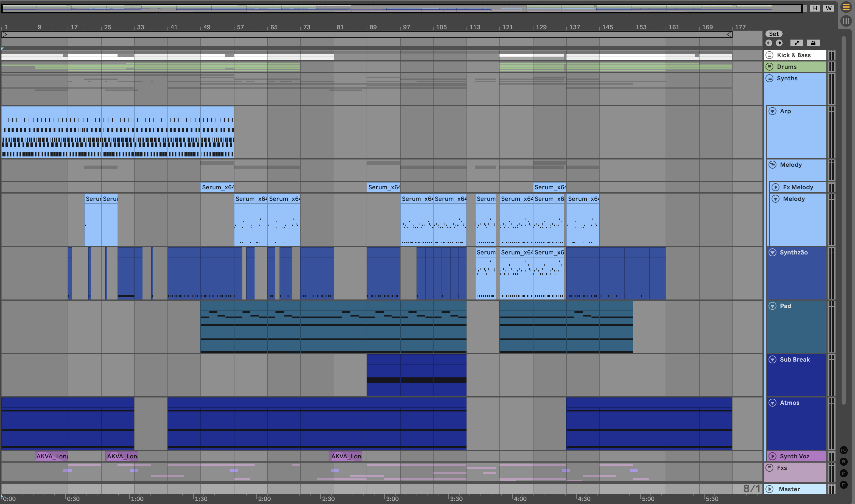
Task: Click the Set locator button
Action: (x=774, y=33)
